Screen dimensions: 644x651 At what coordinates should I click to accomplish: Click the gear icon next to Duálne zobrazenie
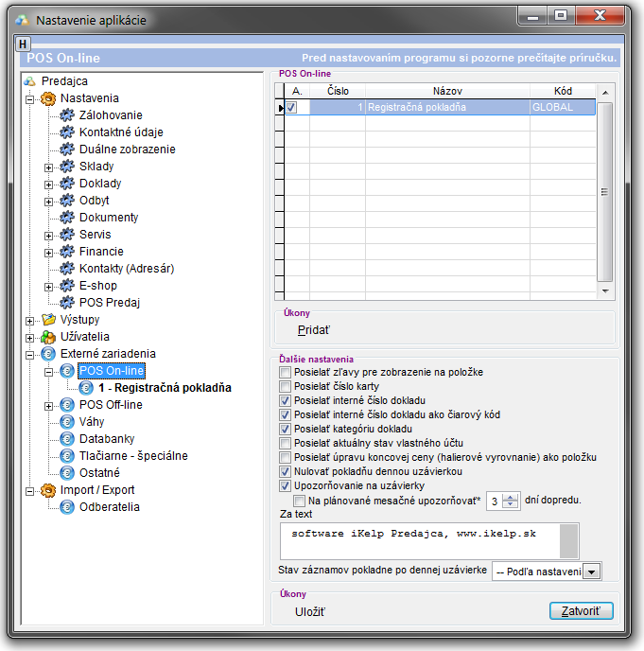tap(67, 150)
